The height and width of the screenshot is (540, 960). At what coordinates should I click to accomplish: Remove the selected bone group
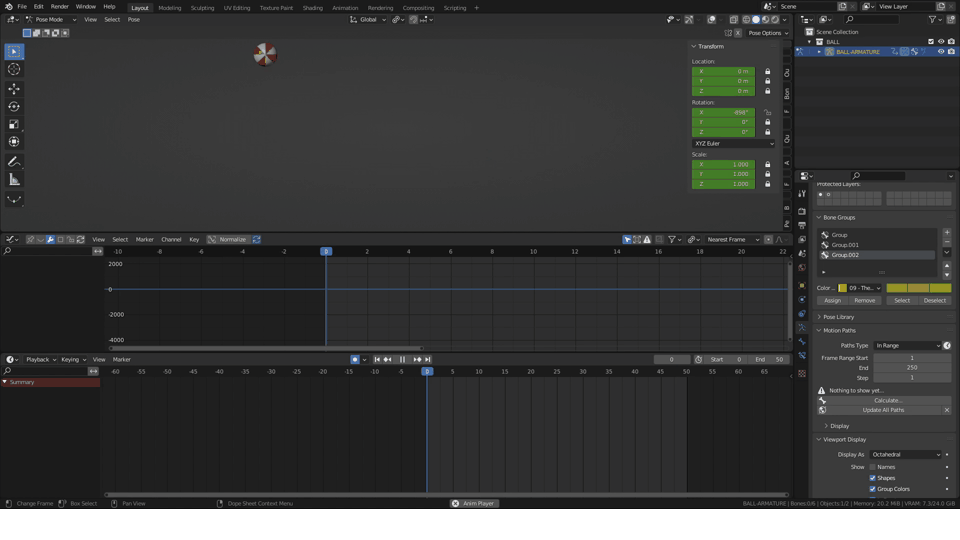pyautogui.click(x=947, y=242)
